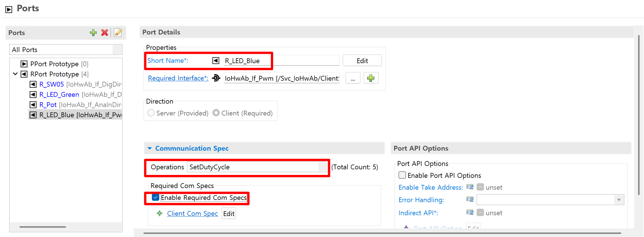
Task: Collapse the Communication Spec section
Action: click(x=150, y=148)
